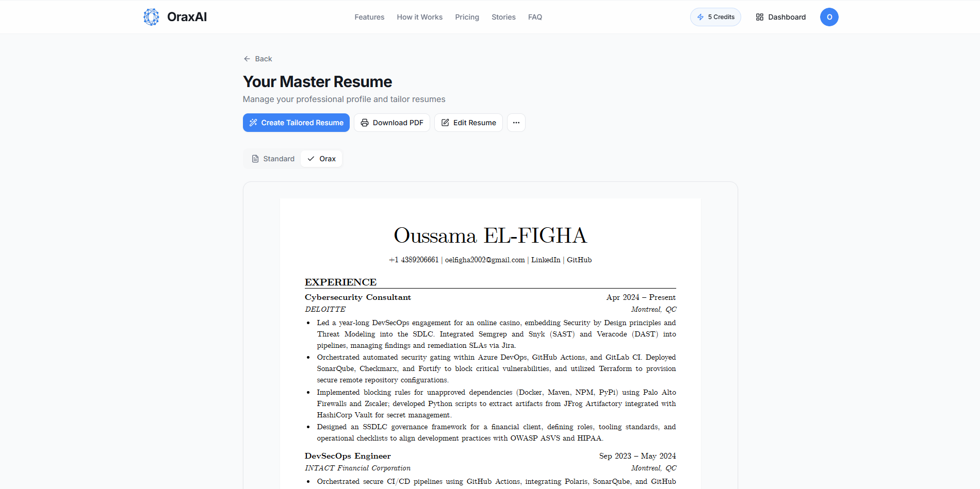This screenshot has height=489, width=980.
Task: Click the document icon on Standard template
Action: 255,158
